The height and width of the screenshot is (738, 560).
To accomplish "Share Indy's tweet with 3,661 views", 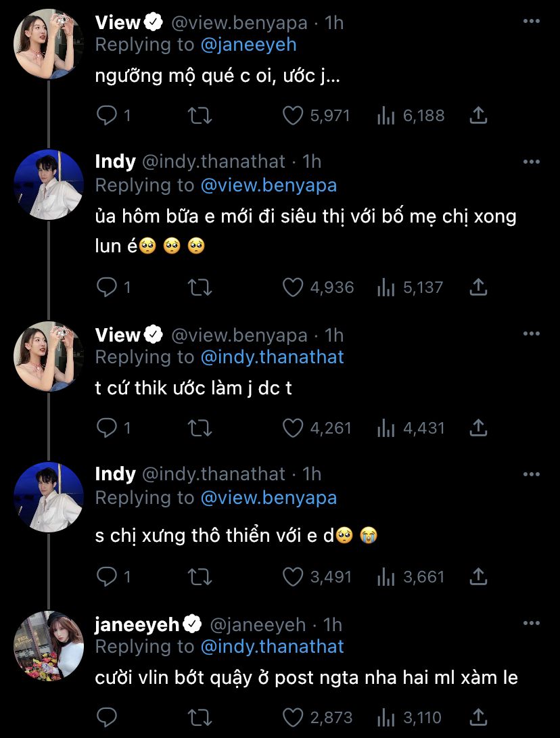I will (478, 577).
